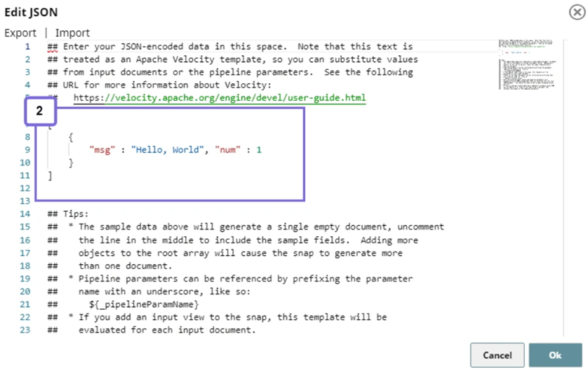Place cursor on the "msg" key
The width and height of the screenshot is (588, 370).
(102, 149)
